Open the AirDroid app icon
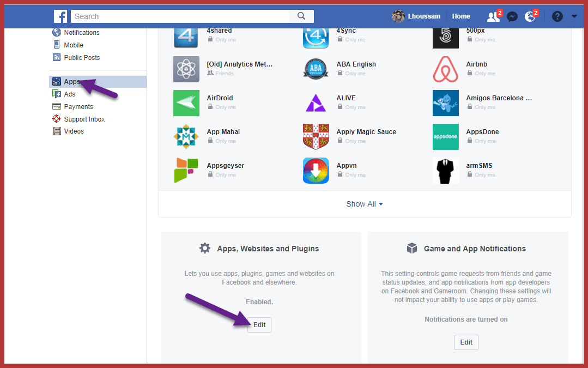Screen dimensions: 588x368 coord(186,103)
